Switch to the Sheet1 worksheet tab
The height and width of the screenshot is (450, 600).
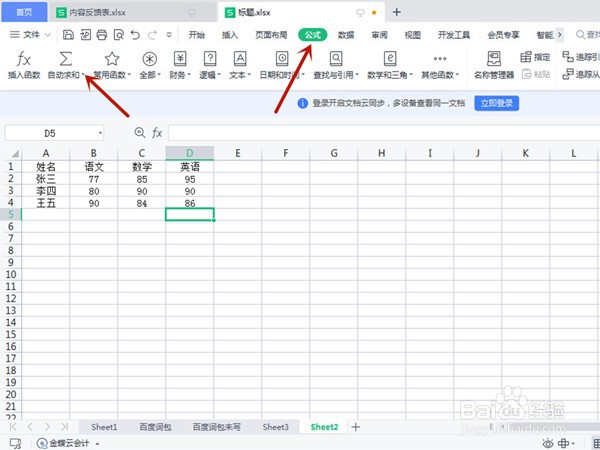[x=104, y=427]
